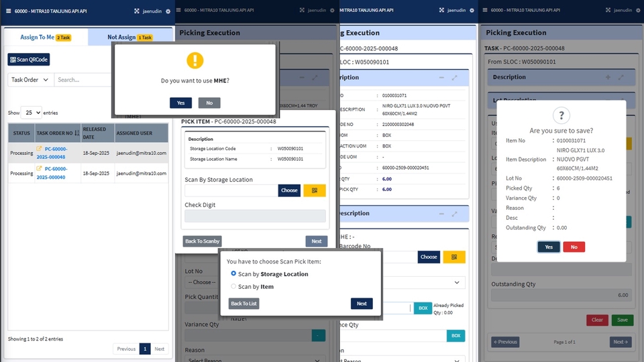Click Next in Pick Item dialog
The height and width of the screenshot is (362, 644).
[316, 241]
